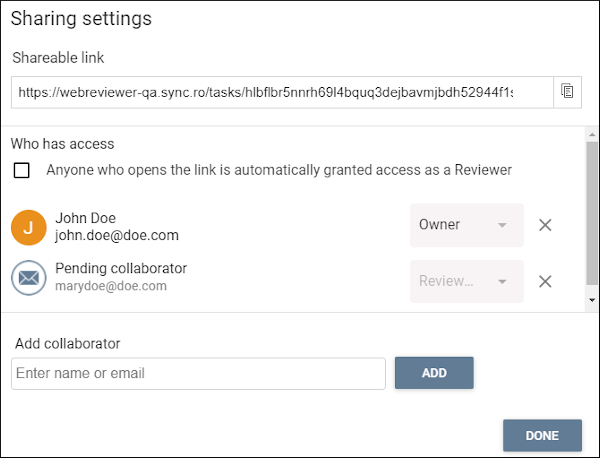Focus the Enter name or email field

[x=198, y=373]
